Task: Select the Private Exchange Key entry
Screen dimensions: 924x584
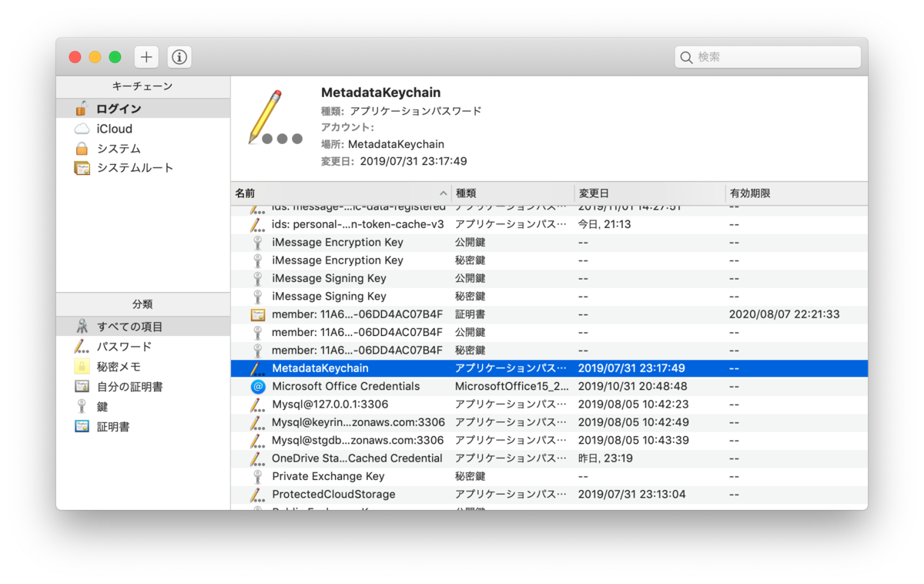Action: point(549,476)
